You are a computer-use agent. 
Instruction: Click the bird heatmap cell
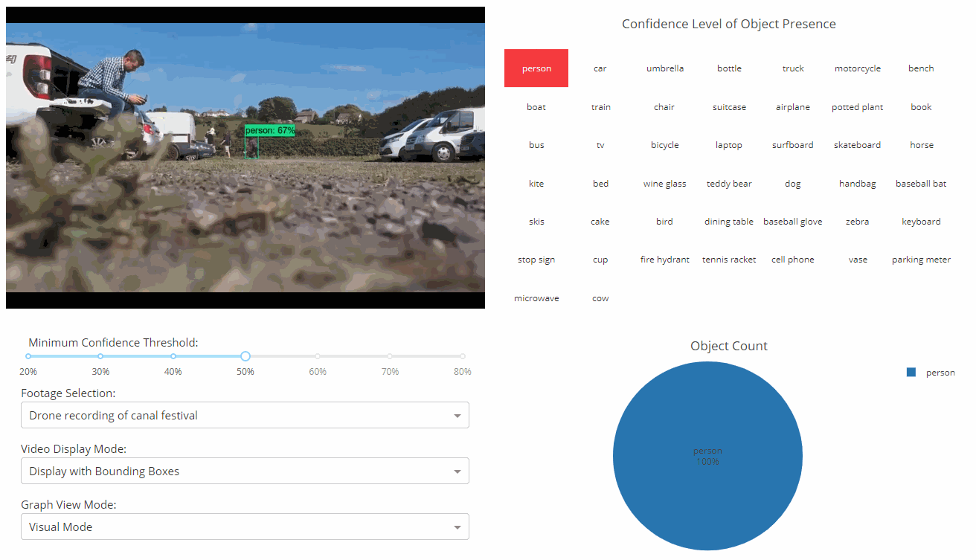click(665, 222)
